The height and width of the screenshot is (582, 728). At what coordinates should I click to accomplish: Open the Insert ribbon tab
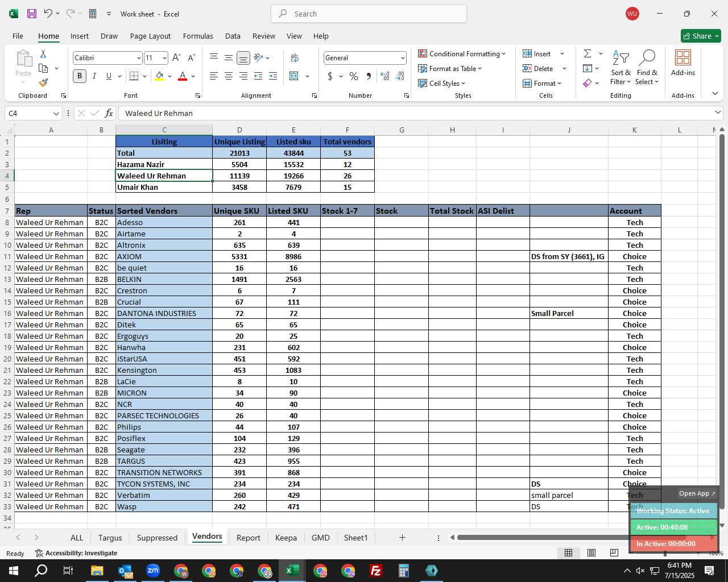coord(80,36)
